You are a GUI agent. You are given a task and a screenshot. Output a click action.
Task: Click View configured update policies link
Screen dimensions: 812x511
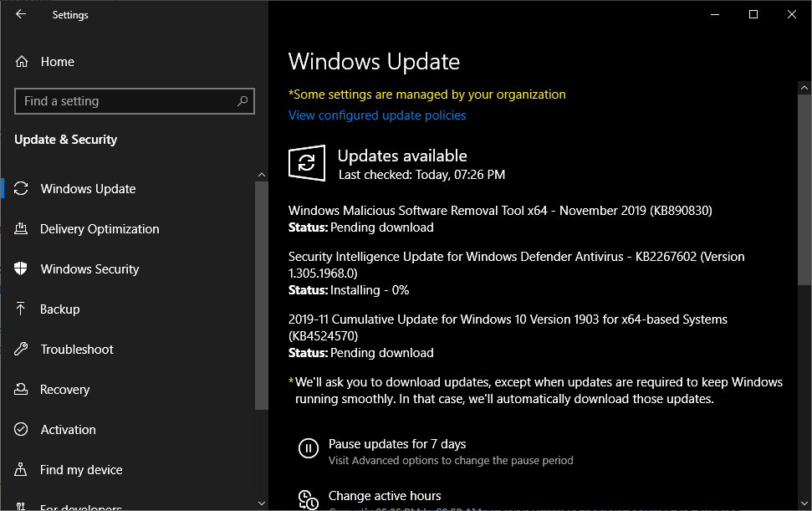377,115
